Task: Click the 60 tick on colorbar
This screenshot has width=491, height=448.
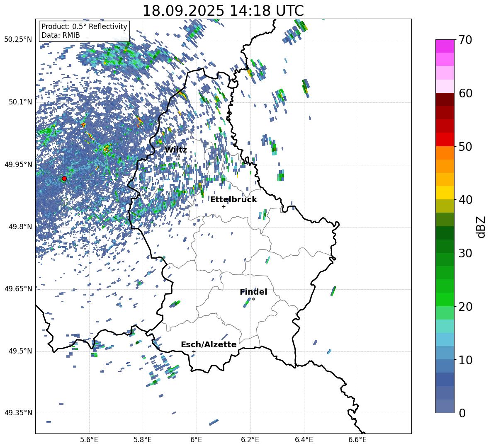Action: coord(465,93)
